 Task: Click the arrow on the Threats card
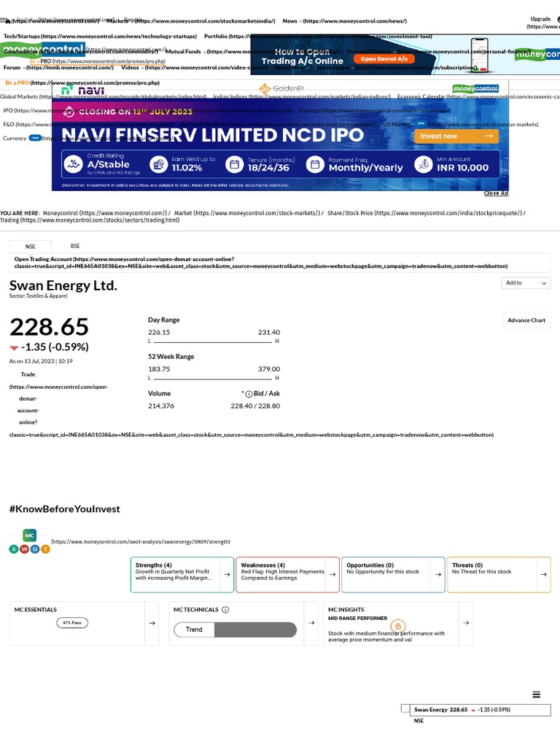[543, 575]
